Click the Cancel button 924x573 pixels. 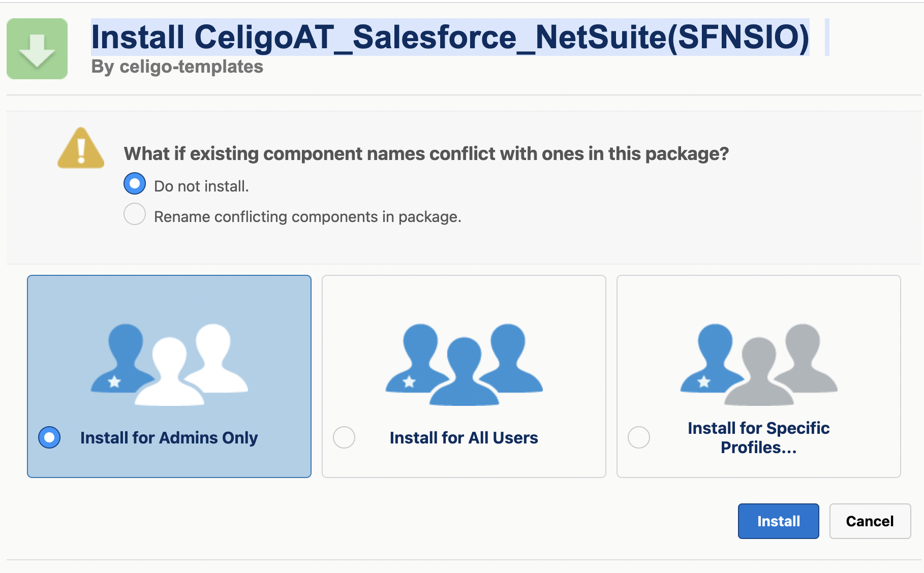click(x=870, y=521)
